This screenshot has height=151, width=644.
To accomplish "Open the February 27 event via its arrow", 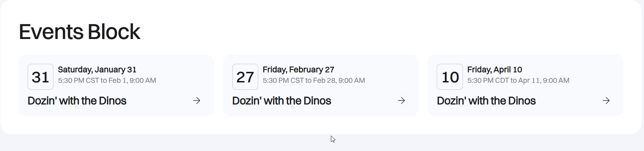I will coord(401,101).
